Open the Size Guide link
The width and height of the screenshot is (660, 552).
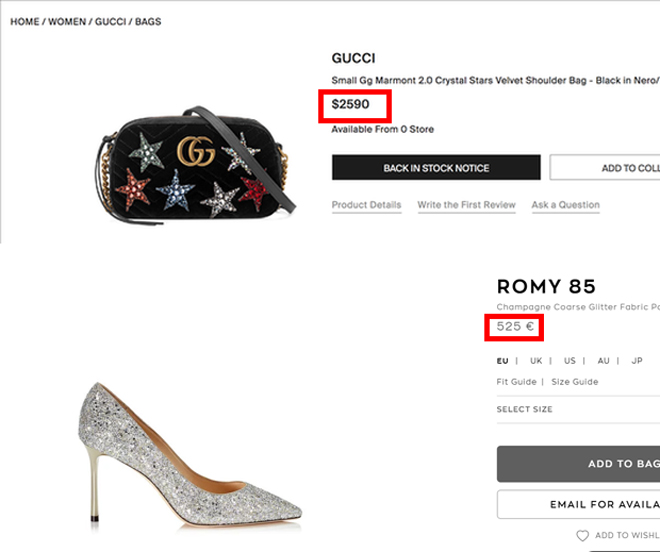pyautogui.click(x=575, y=382)
